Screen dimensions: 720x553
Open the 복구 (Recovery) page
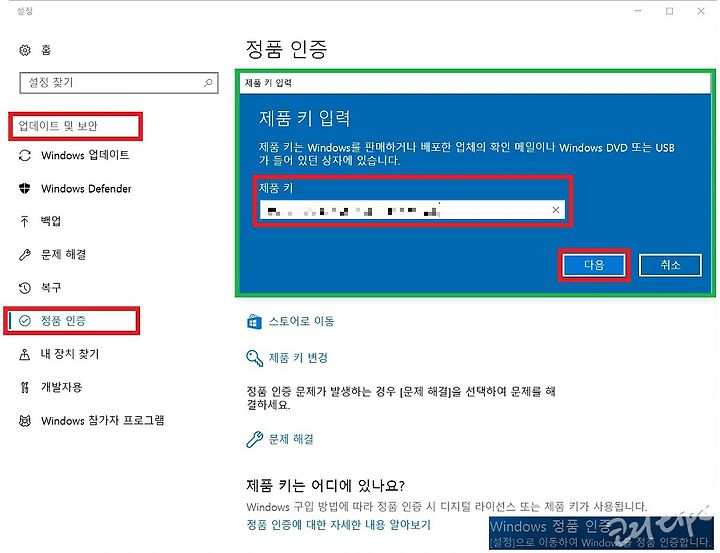pyautogui.click(x=51, y=288)
